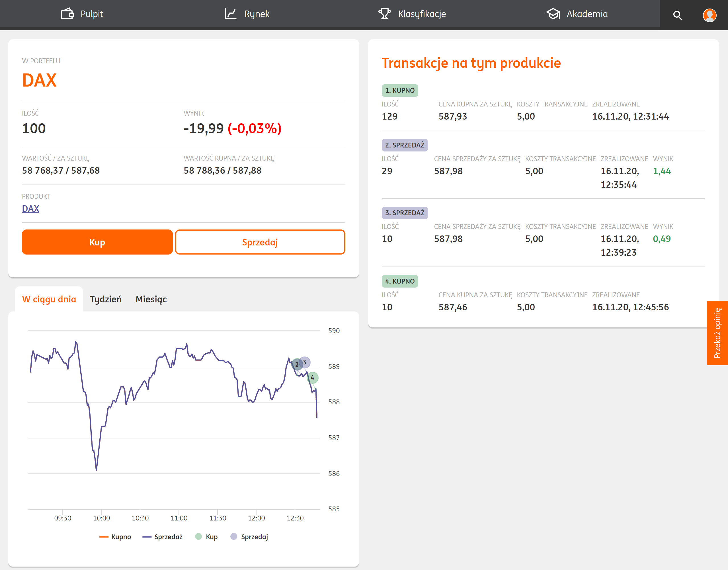Click the quantity 129 in transaction 1
This screenshot has width=728, height=570.
coord(390,116)
